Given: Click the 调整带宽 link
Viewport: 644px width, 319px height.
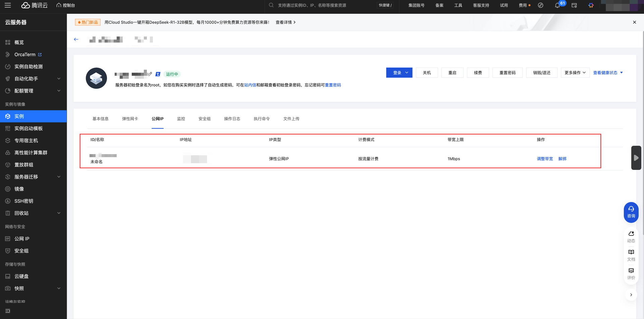Looking at the screenshot, I should click(545, 159).
